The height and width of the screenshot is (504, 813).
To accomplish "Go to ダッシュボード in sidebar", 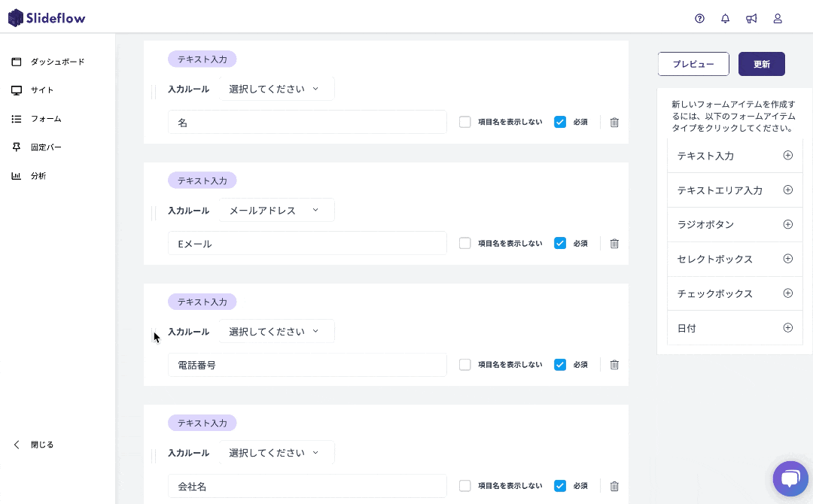I will pyautogui.click(x=57, y=62).
